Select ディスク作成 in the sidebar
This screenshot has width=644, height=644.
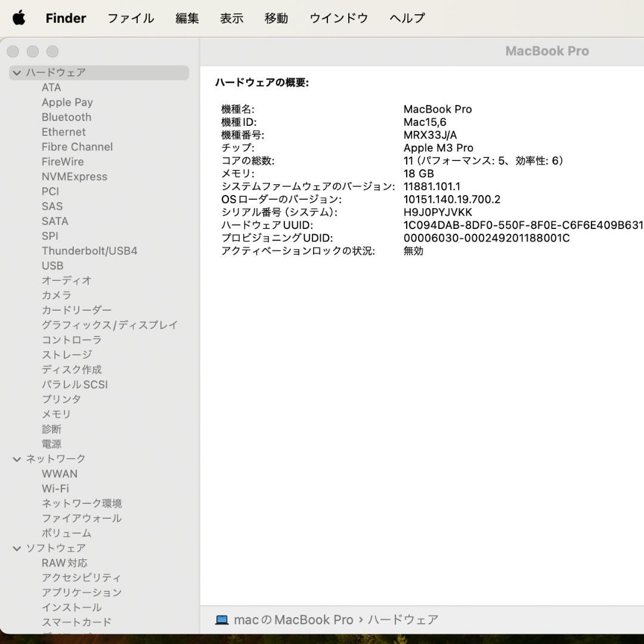click(x=72, y=370)
